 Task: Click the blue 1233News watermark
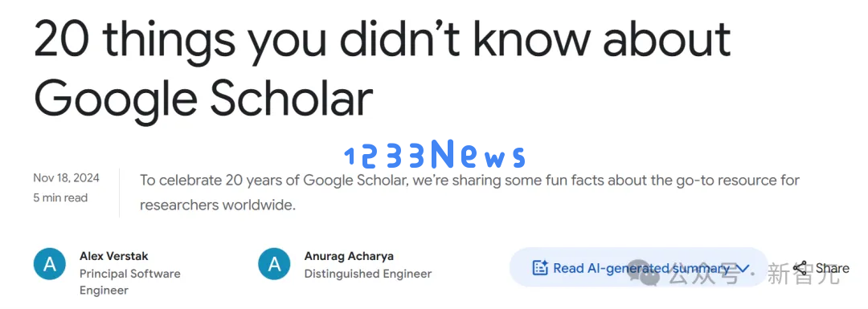pos(435,154)
